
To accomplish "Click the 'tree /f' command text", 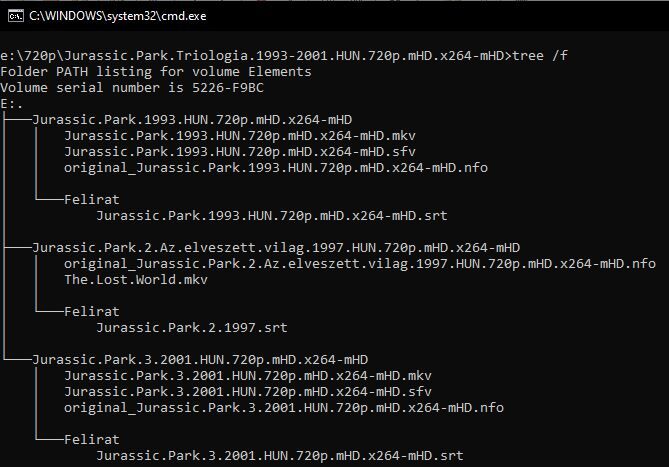I will tap(540, 56).
